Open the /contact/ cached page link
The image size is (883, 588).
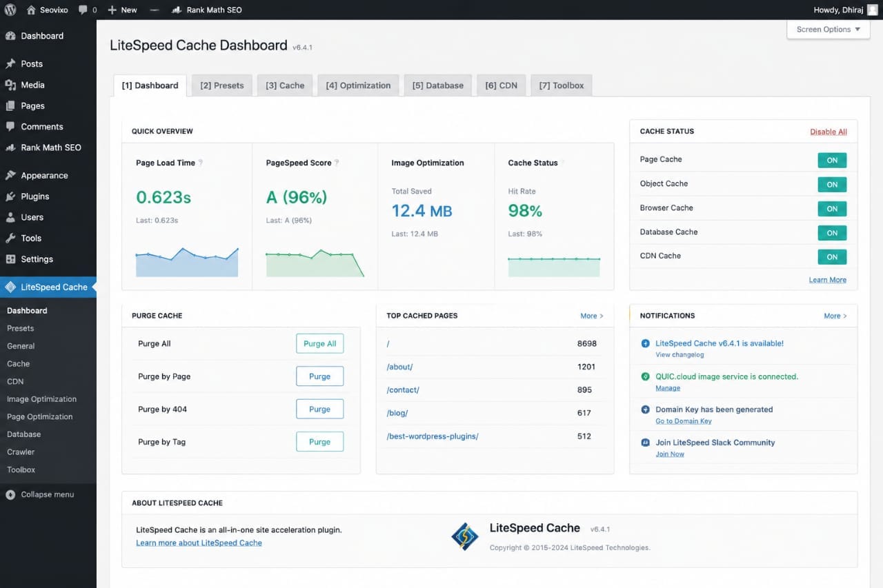[403, 390]
